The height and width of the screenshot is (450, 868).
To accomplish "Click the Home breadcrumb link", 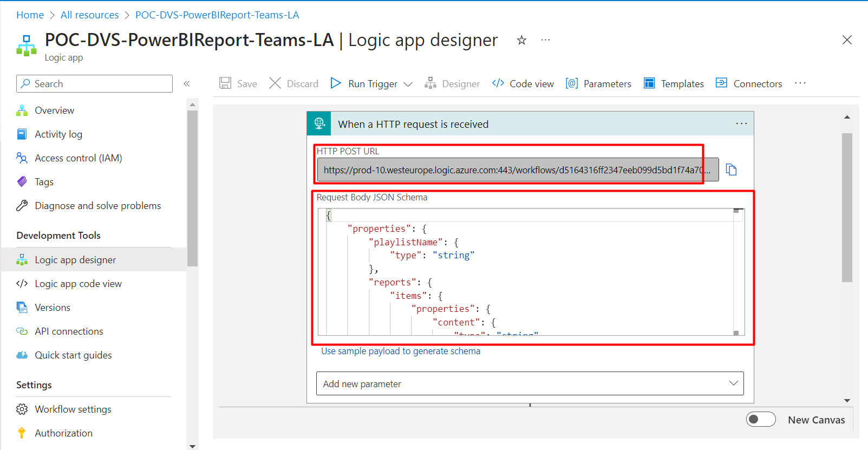I will pos(30,15).
